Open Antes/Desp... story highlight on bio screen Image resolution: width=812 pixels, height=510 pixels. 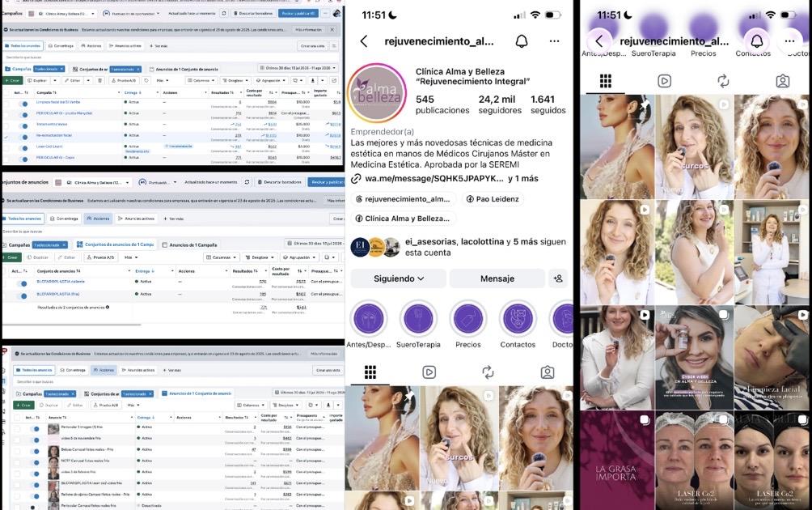[x=368, y=319]
